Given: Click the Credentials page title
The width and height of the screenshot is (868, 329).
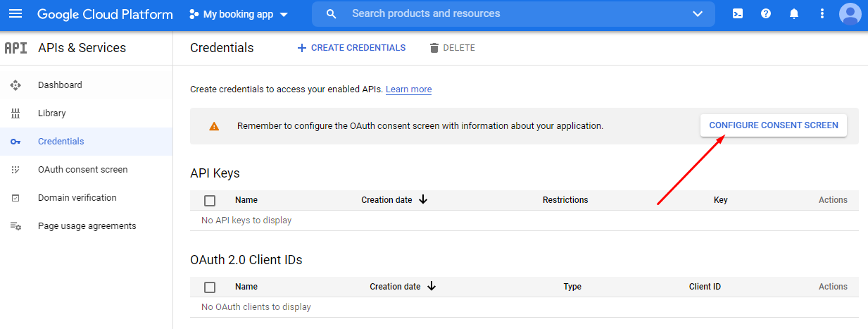Looking at the screenshot, I should [x=222, y=48].
